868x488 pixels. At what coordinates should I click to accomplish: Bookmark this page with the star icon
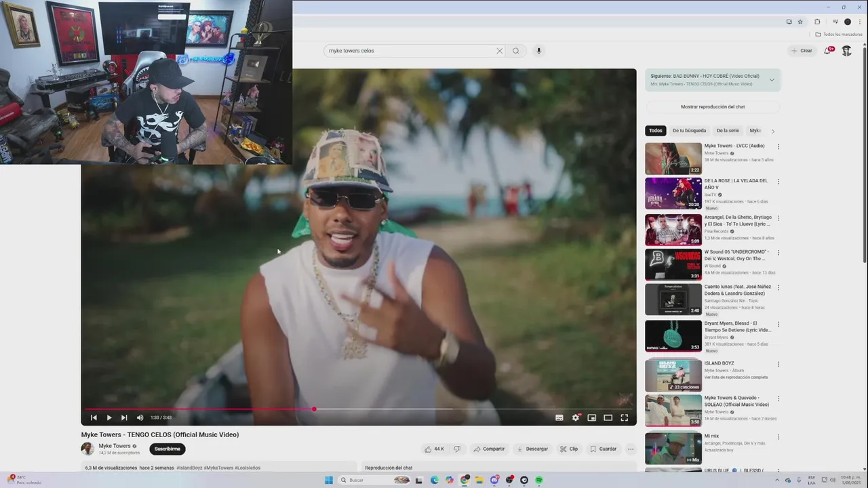tap(800, 22)
